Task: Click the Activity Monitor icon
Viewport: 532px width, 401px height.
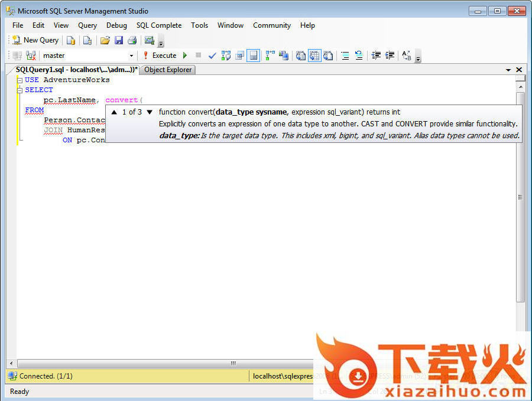Action: coord(150,40)
